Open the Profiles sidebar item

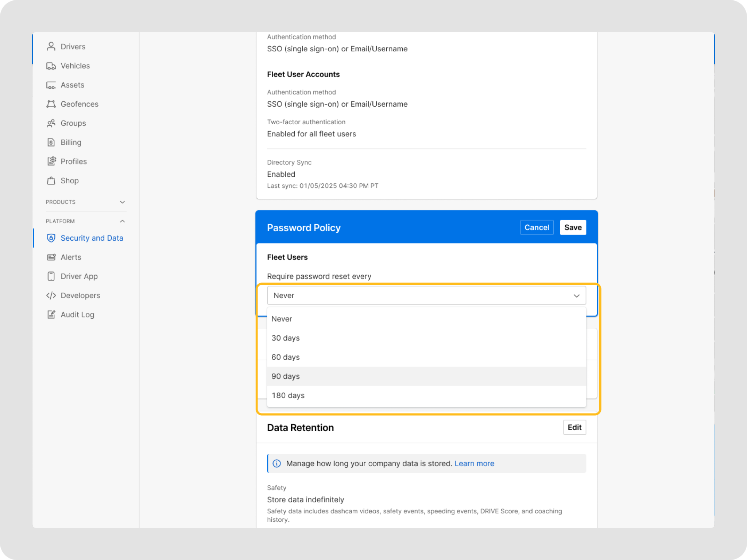pyautogui.click(x=74, y=162)
